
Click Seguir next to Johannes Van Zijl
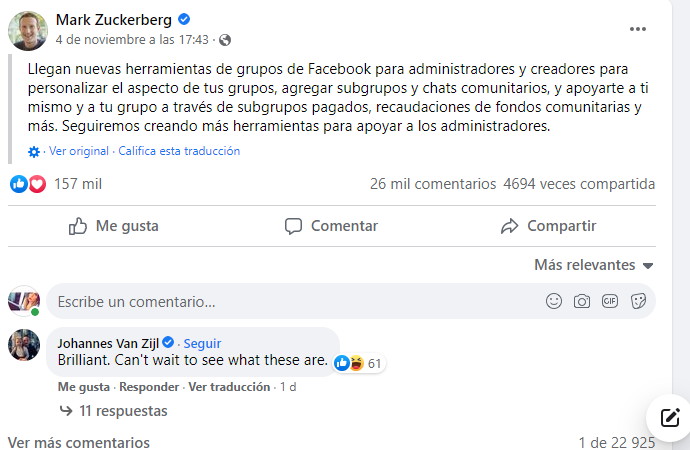click(202, 343)
